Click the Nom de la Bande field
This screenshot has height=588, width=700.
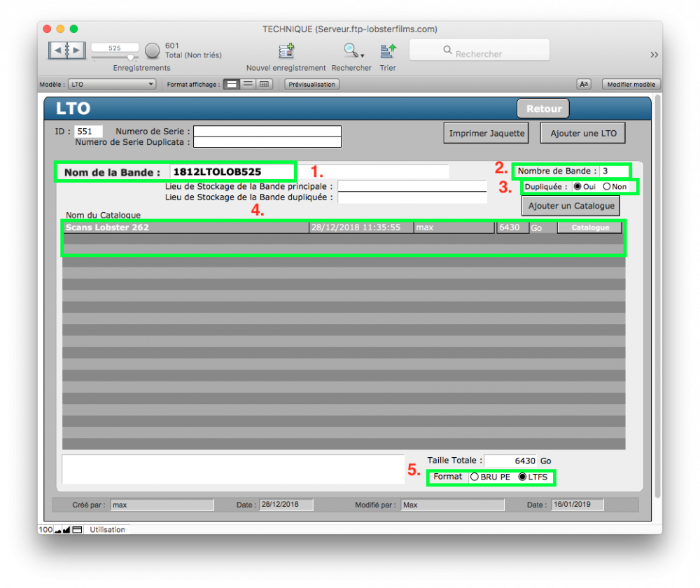pyautogui.click(x=231, y=172)
